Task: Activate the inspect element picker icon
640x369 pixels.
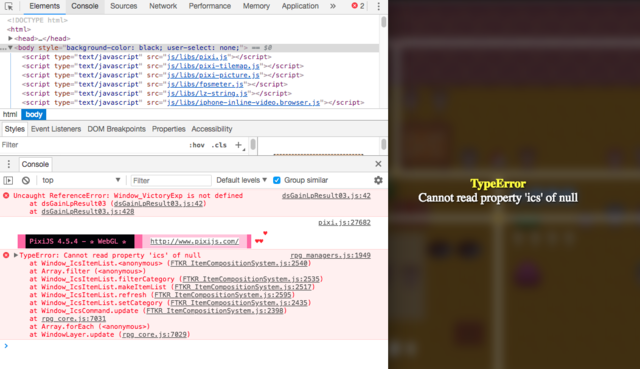Action: [x=9, y=6]
